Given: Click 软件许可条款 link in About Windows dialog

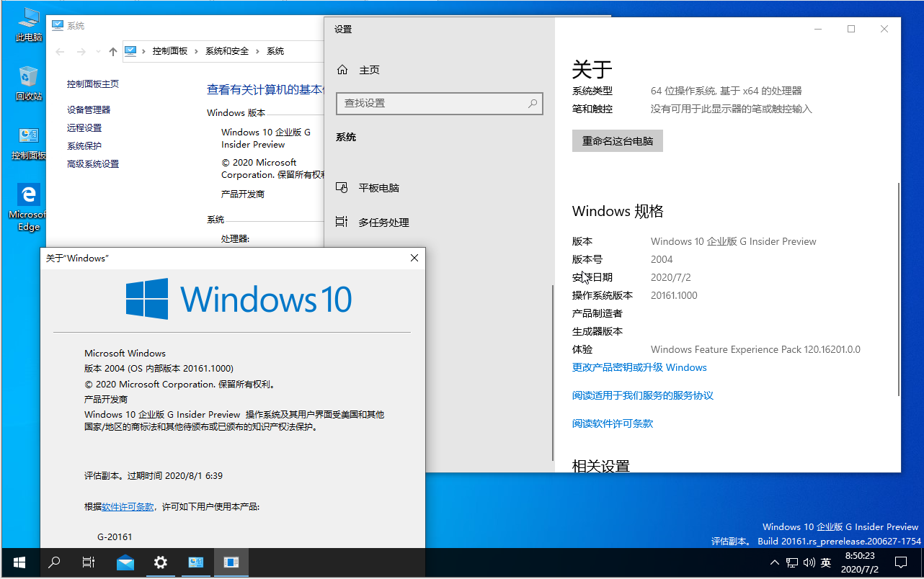Looking at the screenshot, I should point(128,507).
